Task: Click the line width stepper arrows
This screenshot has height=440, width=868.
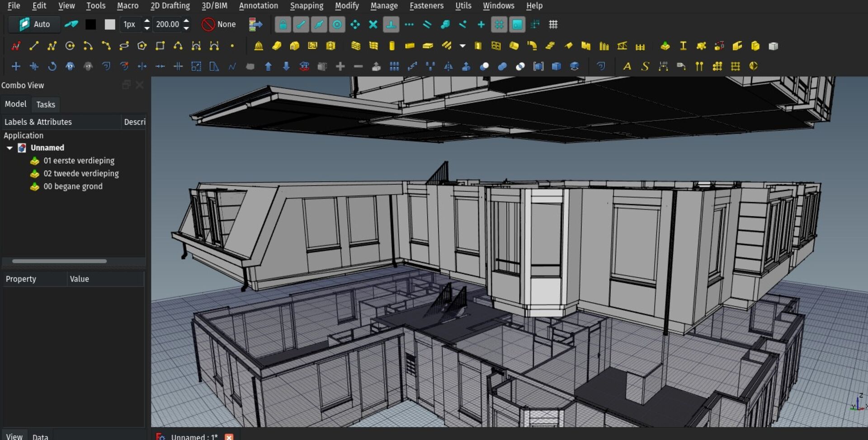Action: click(146, 24)
